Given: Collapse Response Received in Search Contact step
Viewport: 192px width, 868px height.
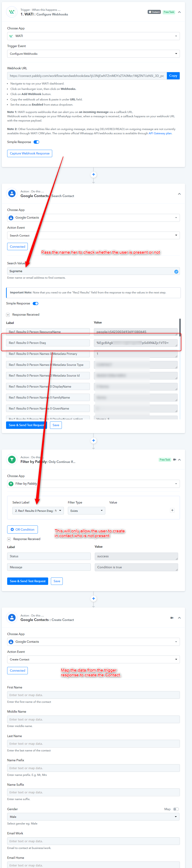Looking at the screenshot, I should (x=8, y=315).
